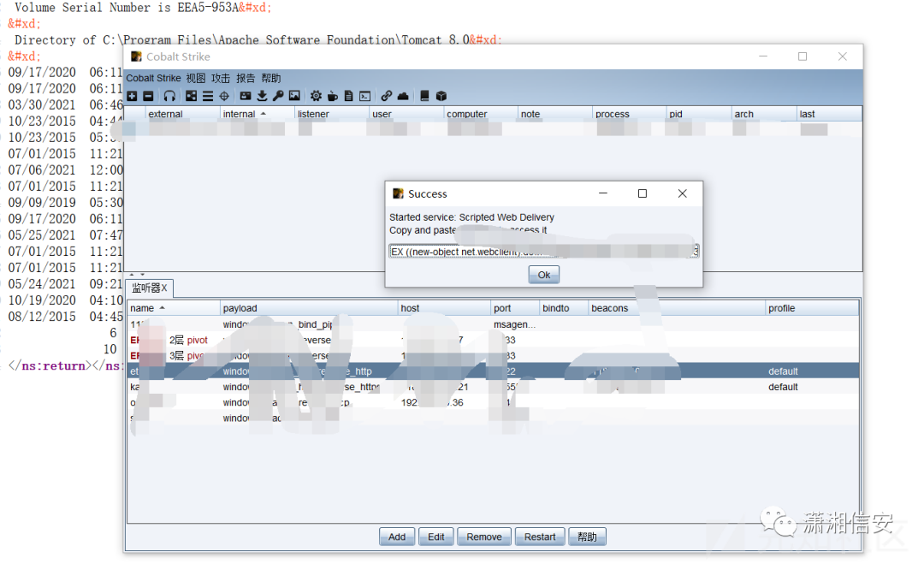924x564 pixels.
Task: Click the 帮助 button below the listeners table
Action: tap(587, 537)
